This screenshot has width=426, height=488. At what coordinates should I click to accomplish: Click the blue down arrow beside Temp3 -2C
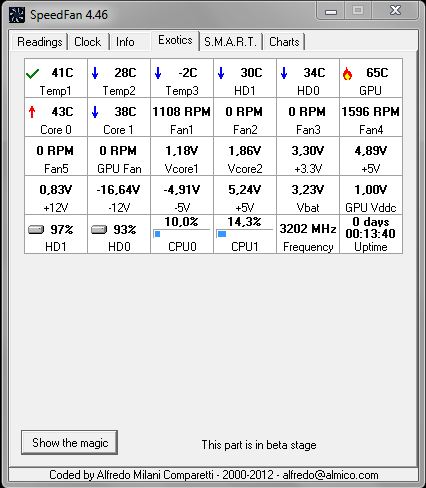click(x=158, y=73)
